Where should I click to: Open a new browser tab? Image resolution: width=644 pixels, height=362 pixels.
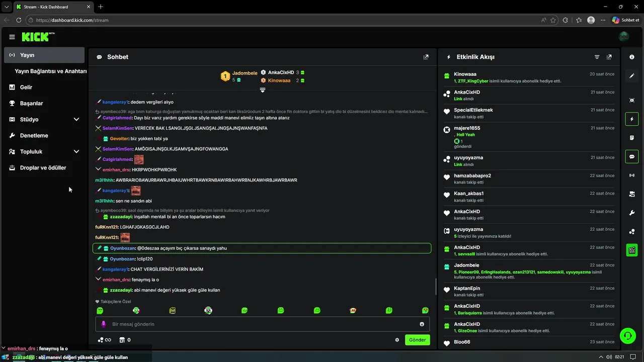[x=101, y=7]
